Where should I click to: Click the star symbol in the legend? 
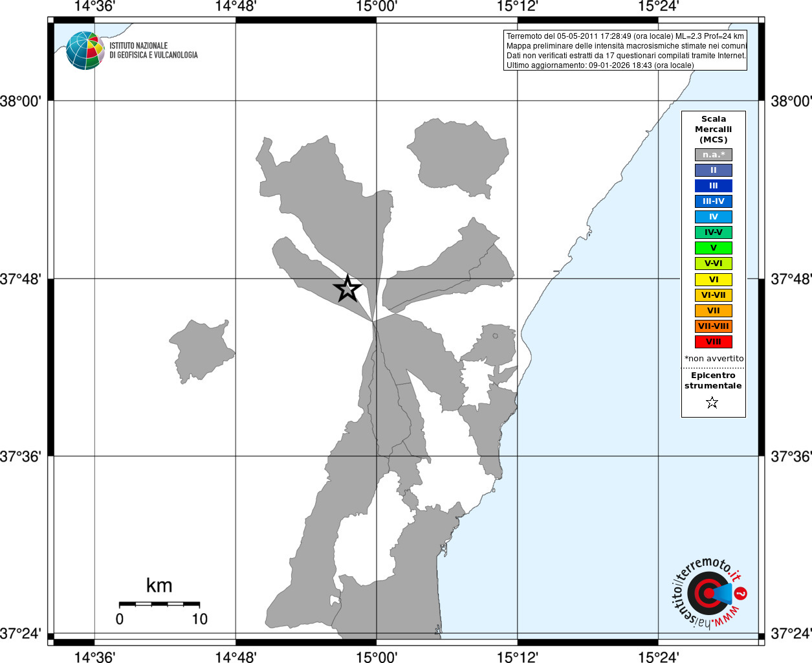pyautogui.click(x=712, y=403)
